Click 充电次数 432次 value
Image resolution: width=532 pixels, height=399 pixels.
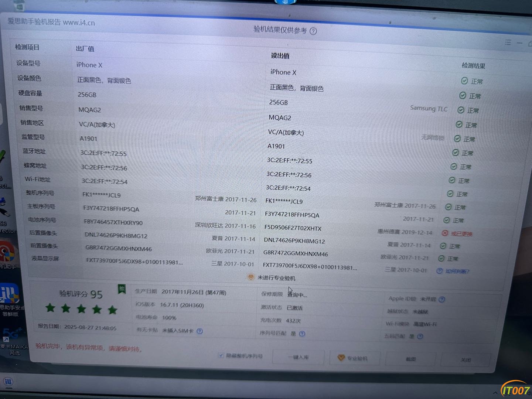tap(293, 320)
